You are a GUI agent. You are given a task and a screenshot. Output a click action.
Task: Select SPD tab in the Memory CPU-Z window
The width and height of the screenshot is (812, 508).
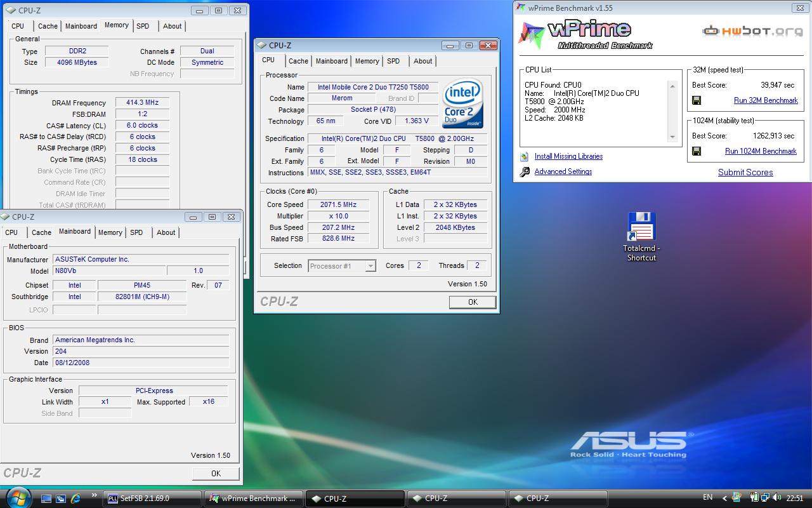(143, 26)
